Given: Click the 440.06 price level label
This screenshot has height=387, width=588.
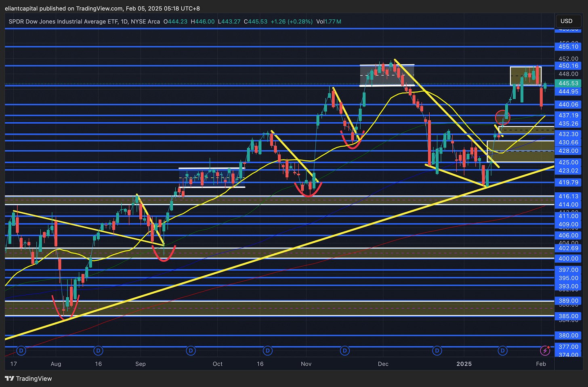Looking at the screenshot, I should point(568,105).
